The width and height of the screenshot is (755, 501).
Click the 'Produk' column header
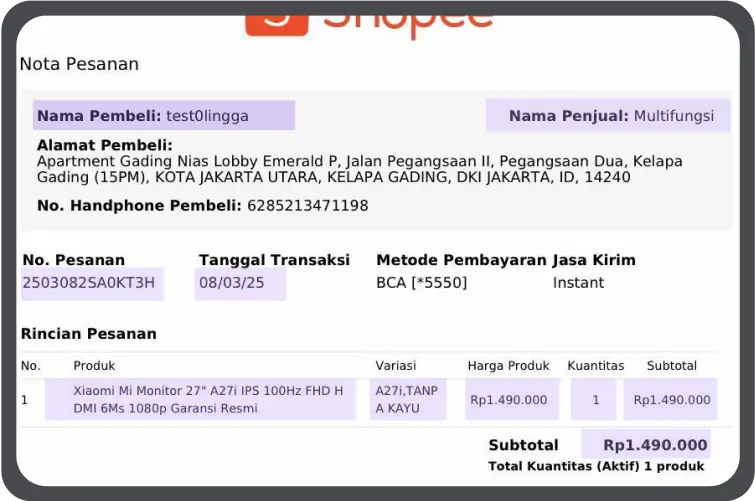click(94, 366)
